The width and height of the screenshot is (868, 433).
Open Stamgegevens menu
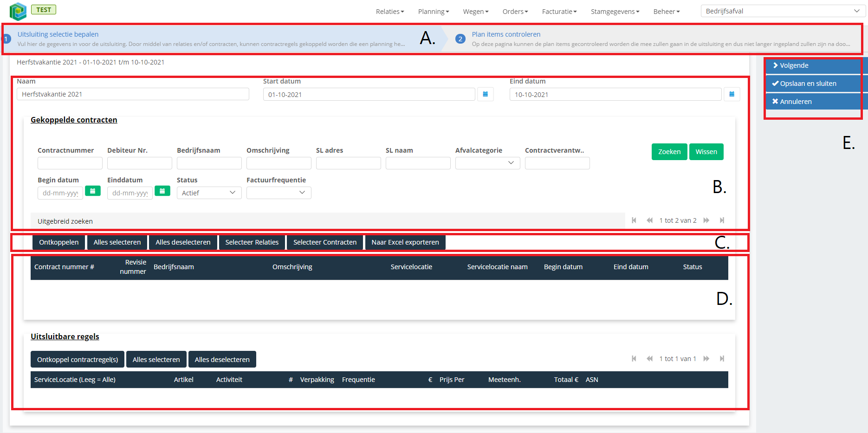615,12
